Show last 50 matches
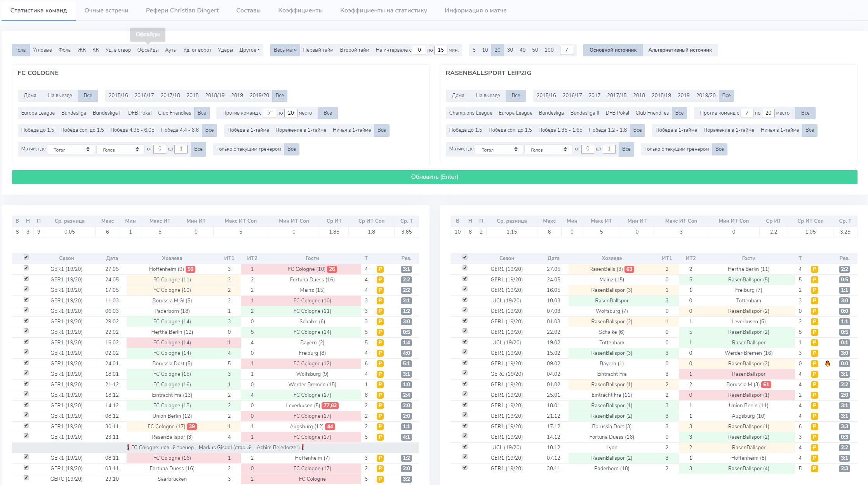This screenshot has height=485, width=868. click(x=535, y=50)
